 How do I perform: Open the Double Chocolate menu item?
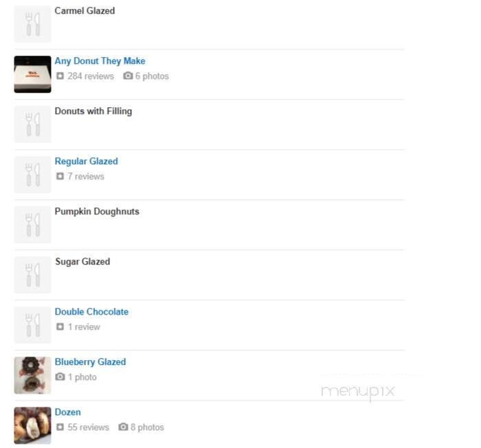[x=91, y=312]
